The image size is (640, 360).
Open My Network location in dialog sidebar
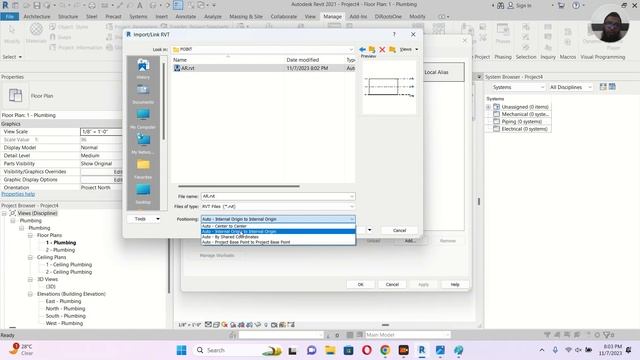[143, 144]
